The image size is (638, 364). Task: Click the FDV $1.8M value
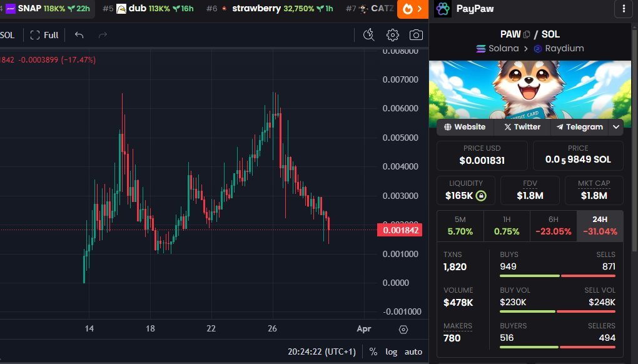[530, 196]
